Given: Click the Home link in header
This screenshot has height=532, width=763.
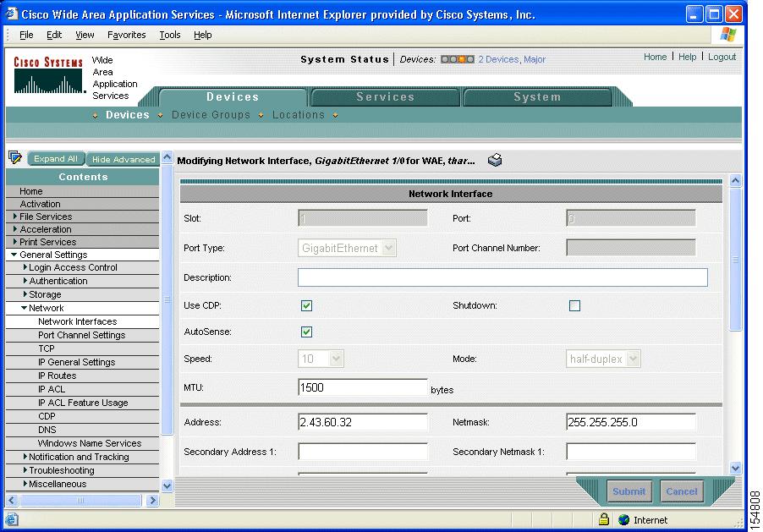Looking at the screenshot, I should click(x=655, y=57).
